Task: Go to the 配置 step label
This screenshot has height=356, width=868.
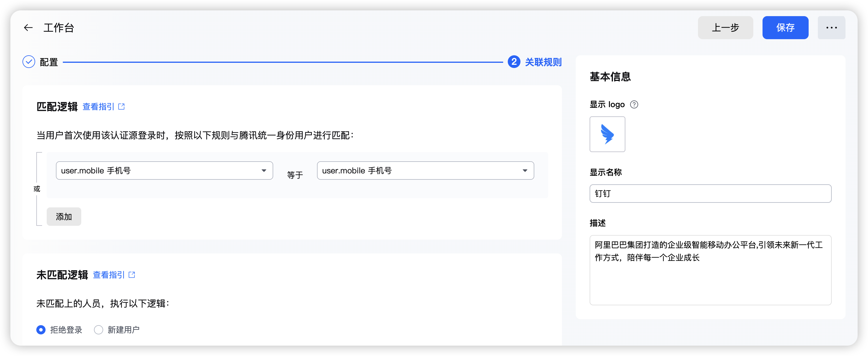Action: (49, 62)
